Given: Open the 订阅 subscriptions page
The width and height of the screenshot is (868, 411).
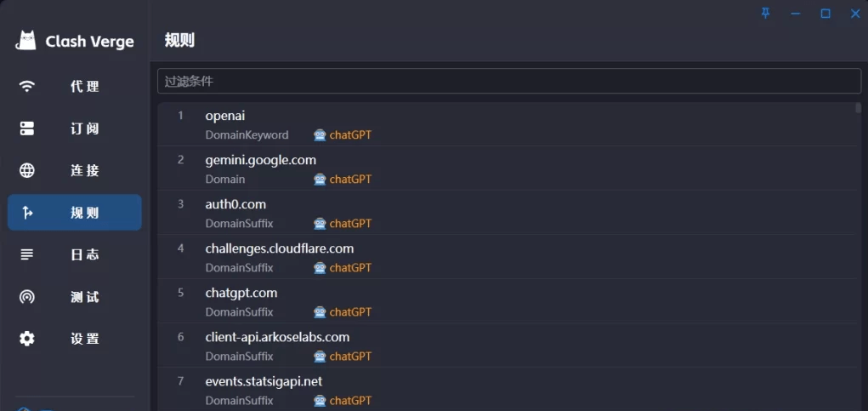Looking at the screenshot, I should click(75, 128).
